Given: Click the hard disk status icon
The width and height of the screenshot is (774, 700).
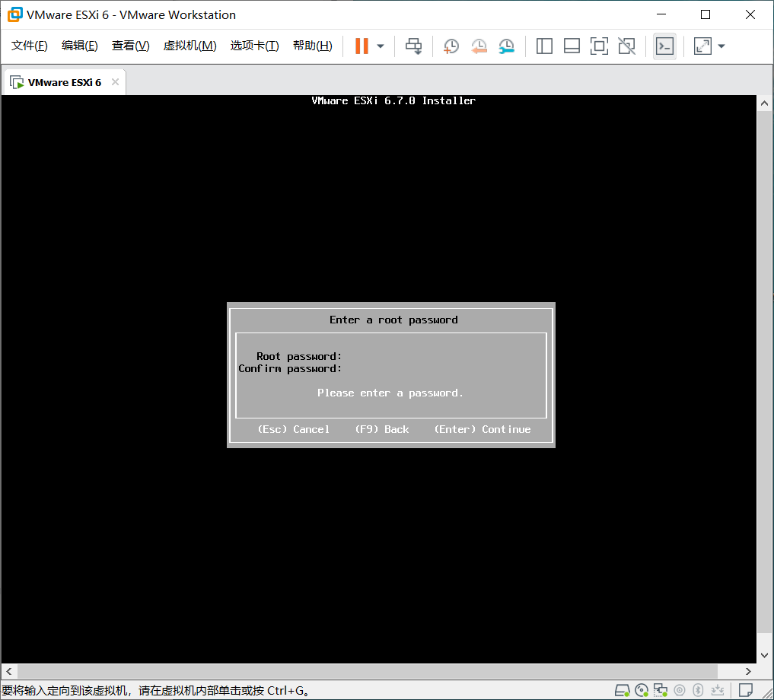Looking at the screenshot, I should click(622, 690).
